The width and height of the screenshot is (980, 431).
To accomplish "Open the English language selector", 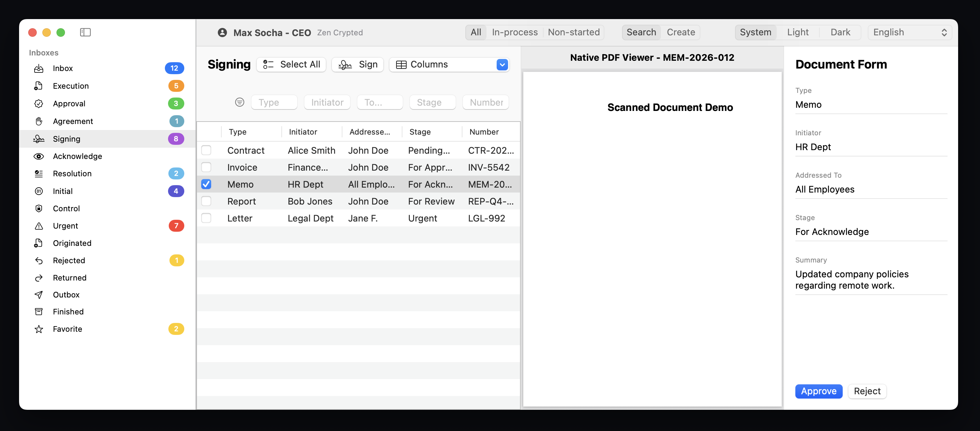I will tap(909, 33).
